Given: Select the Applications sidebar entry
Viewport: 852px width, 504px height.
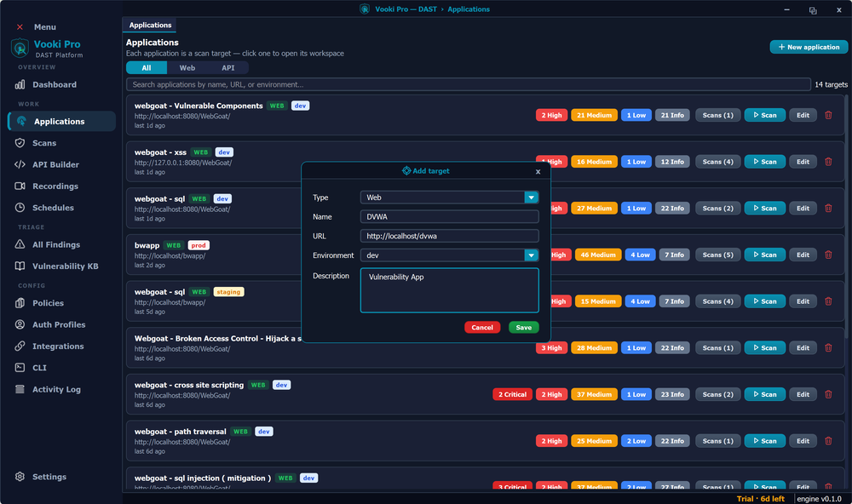Looking at the screenshot, I should tap(62, 121).
